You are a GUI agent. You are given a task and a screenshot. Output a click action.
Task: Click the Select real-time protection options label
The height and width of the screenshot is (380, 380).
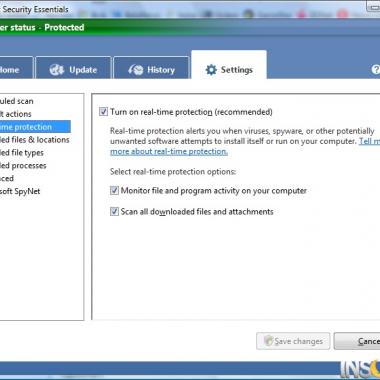(x=173, y=172)
